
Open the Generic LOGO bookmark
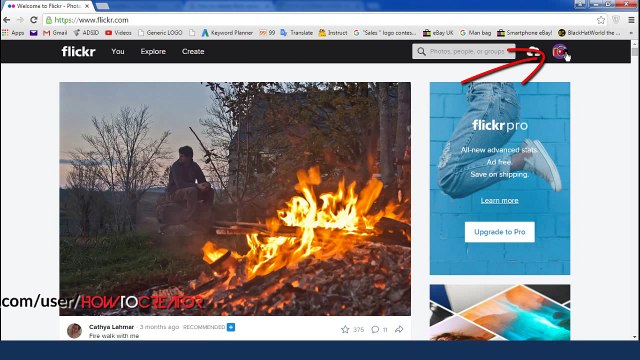tap(160, 33)
